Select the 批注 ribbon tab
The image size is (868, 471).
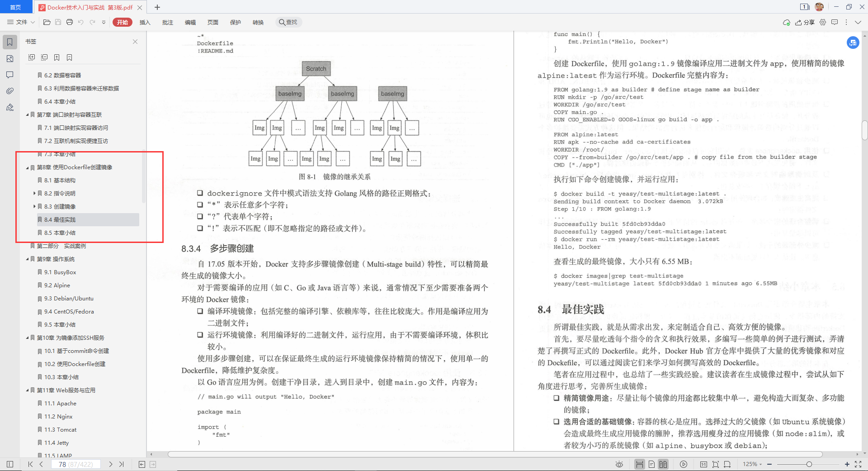pos(167,22)
